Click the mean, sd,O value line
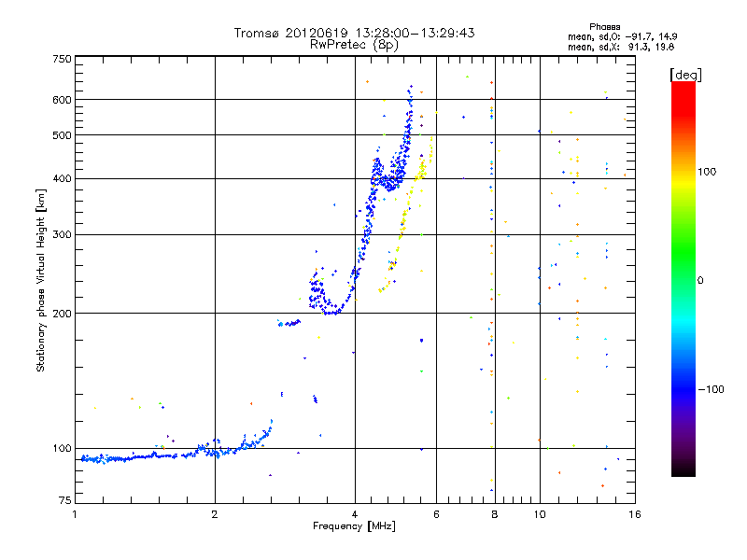 pos(622,36)
